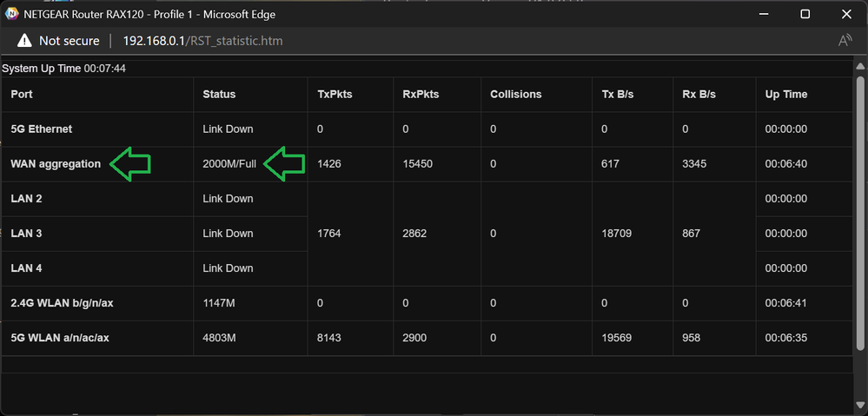
Task: Select the WAN aggregation port row label
Action: (x=56, y=163)
